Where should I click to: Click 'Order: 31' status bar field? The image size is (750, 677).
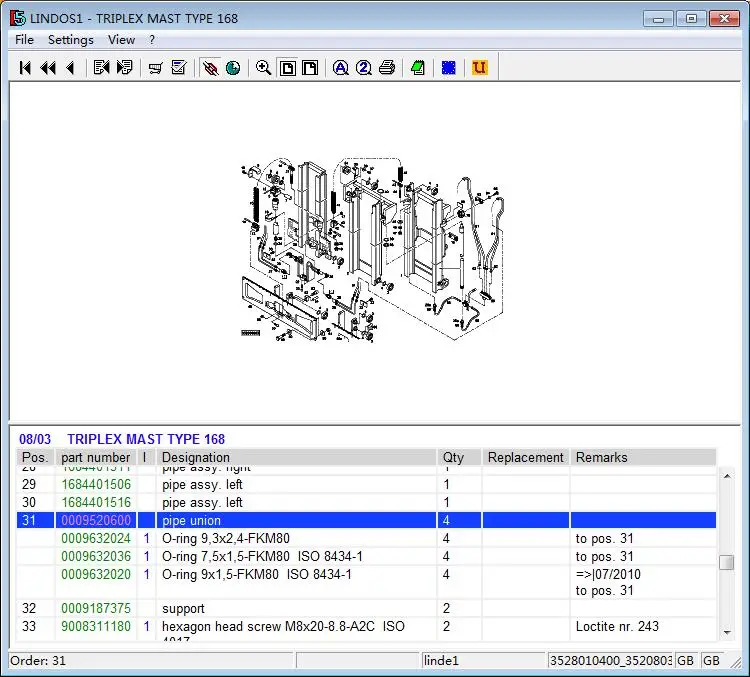pyautogui.click(x=151, y=661)
